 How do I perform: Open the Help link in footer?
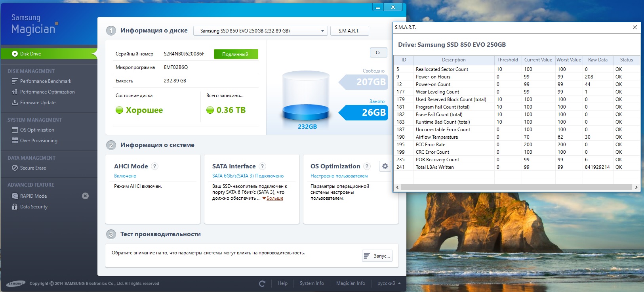coord(282,284)
